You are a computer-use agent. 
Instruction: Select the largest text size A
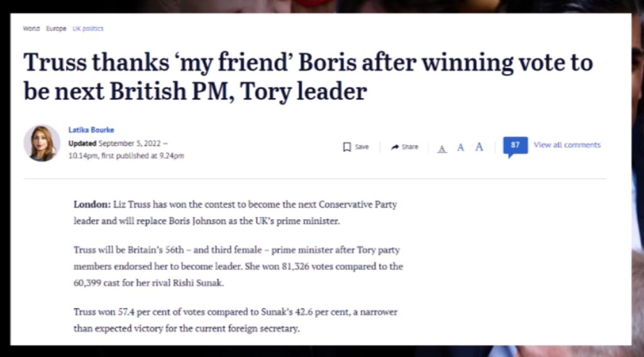(x=479, y=146)
